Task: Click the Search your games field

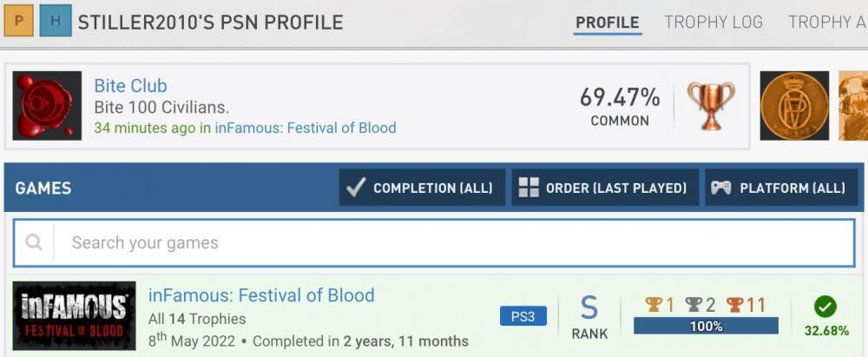Action: (451, 243)
